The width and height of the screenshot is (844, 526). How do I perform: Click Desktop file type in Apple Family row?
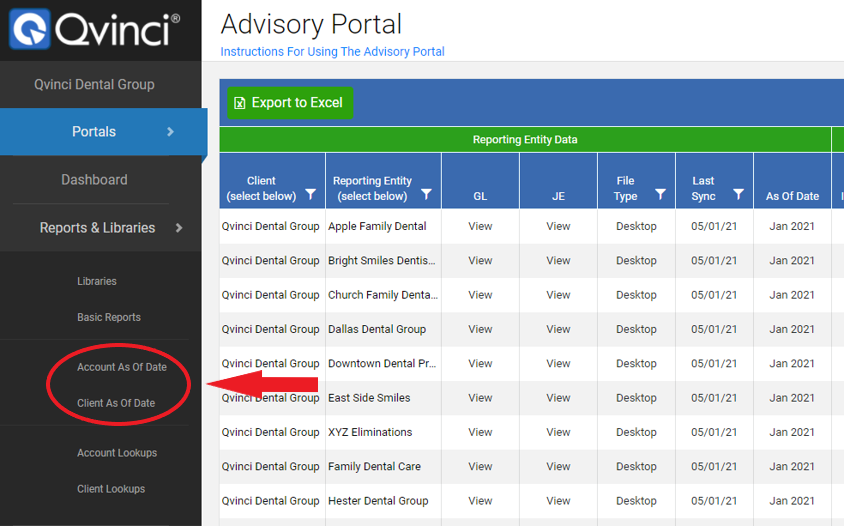tap(636, 226)
